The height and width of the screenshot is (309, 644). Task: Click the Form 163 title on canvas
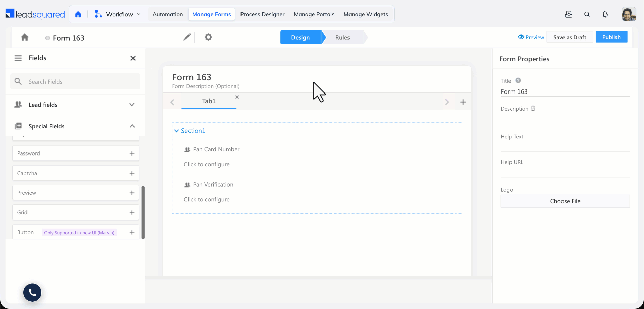tap(192, 77)
